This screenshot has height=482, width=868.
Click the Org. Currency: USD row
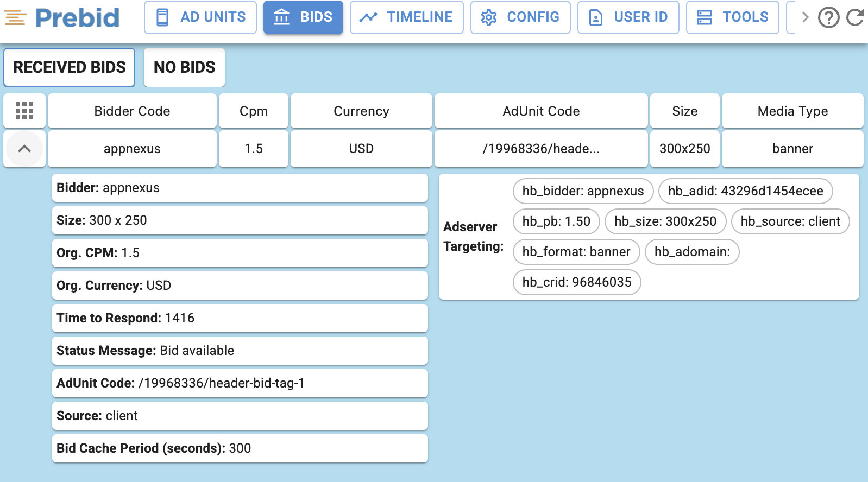[x=240, y=286]
